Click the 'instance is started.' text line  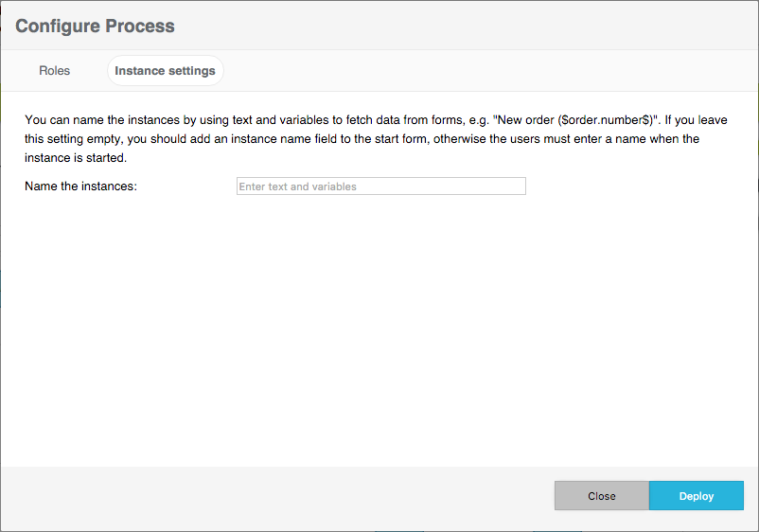(x=76, y=158)
